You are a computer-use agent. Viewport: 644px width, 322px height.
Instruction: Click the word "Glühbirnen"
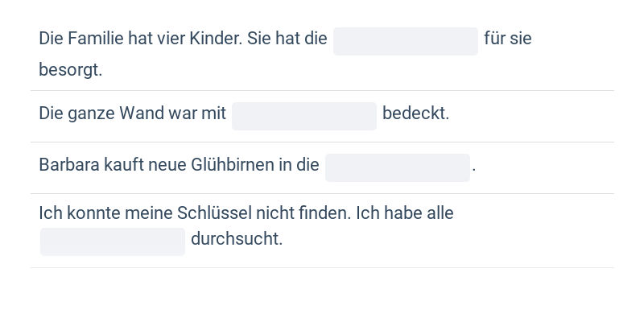point(233,165)
